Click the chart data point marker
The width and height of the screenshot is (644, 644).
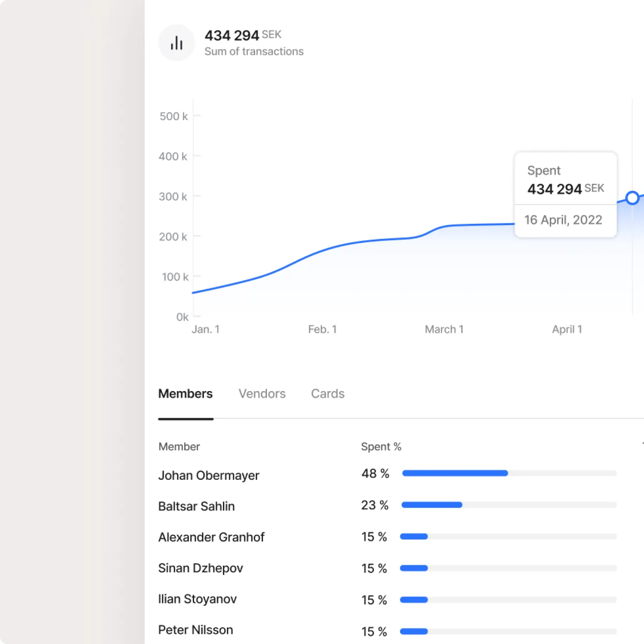pyautogui.click(x=632, y=198)
